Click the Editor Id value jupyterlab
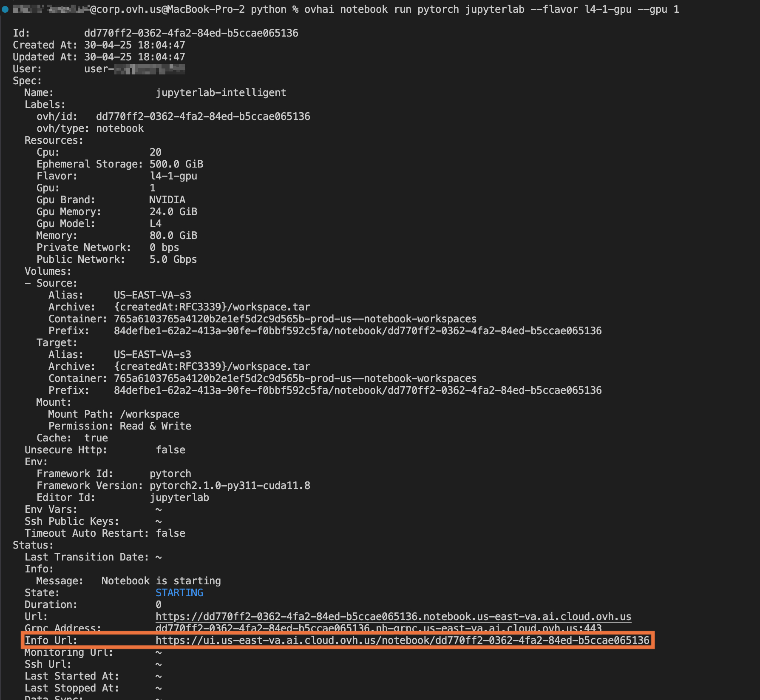Image resolution: width=760 pixels, height=700 pixels. tap(179, 498)
